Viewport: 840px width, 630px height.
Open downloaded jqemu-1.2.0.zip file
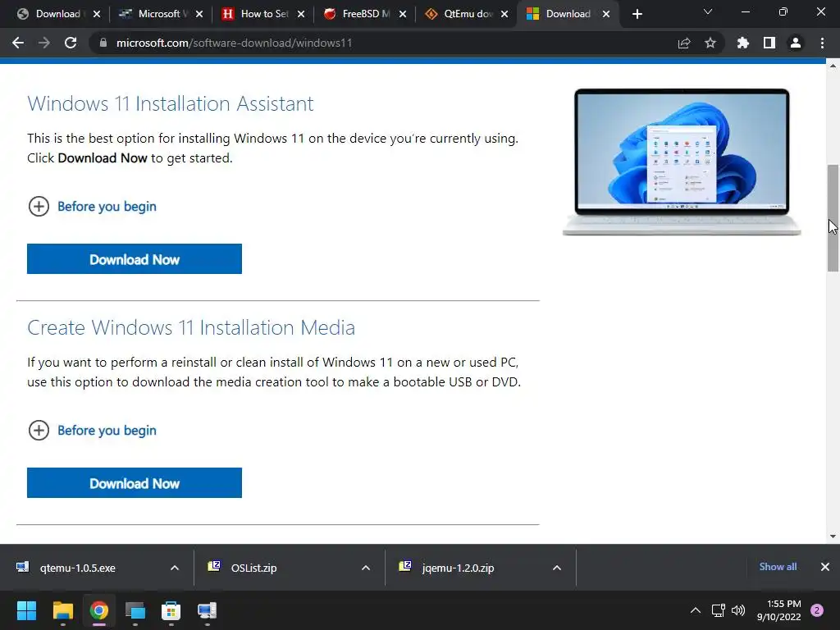[x=458, y=568]
